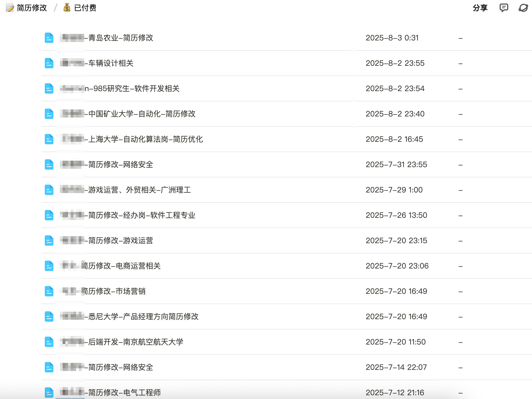Go to 简历修改 breadcrumb
The height and width of the screenshot is (399, 532).
click(32, 8)
